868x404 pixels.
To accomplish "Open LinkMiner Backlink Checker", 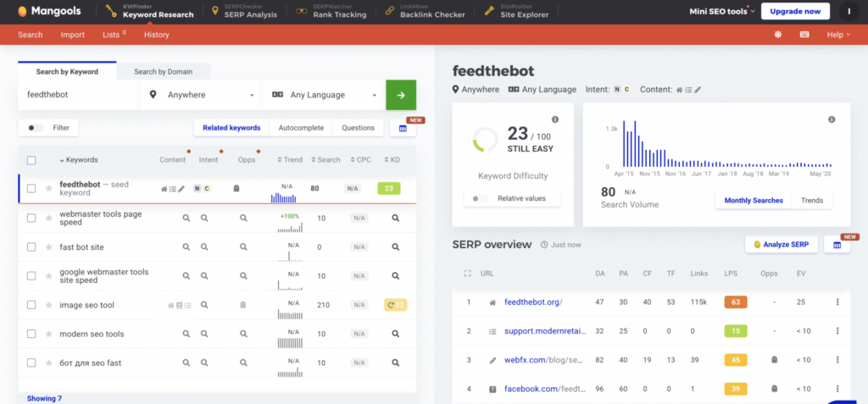I will [x=426, y=11].
